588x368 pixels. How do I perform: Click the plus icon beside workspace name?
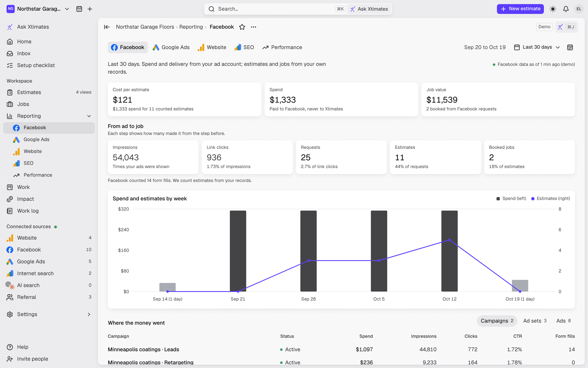point(90,9)
